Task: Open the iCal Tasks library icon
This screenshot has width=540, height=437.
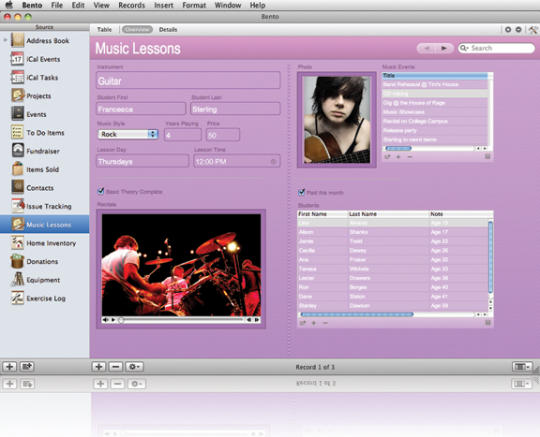Action: click(17, 77)
